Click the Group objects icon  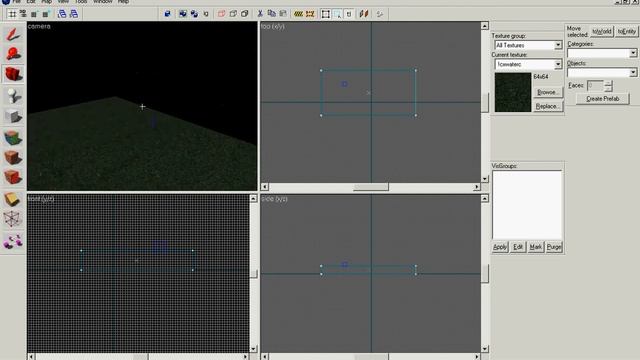[x=183, y=14]
